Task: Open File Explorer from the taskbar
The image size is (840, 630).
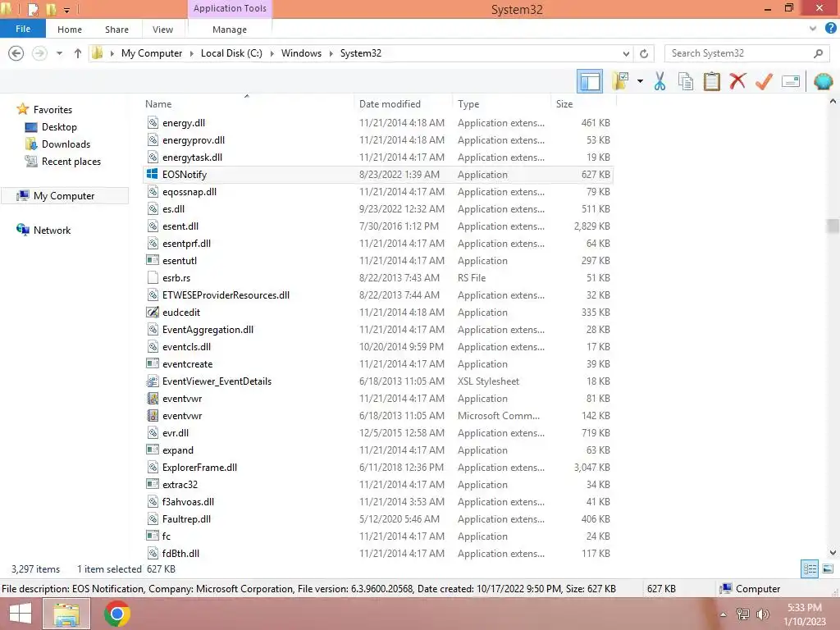Action: 66,614
